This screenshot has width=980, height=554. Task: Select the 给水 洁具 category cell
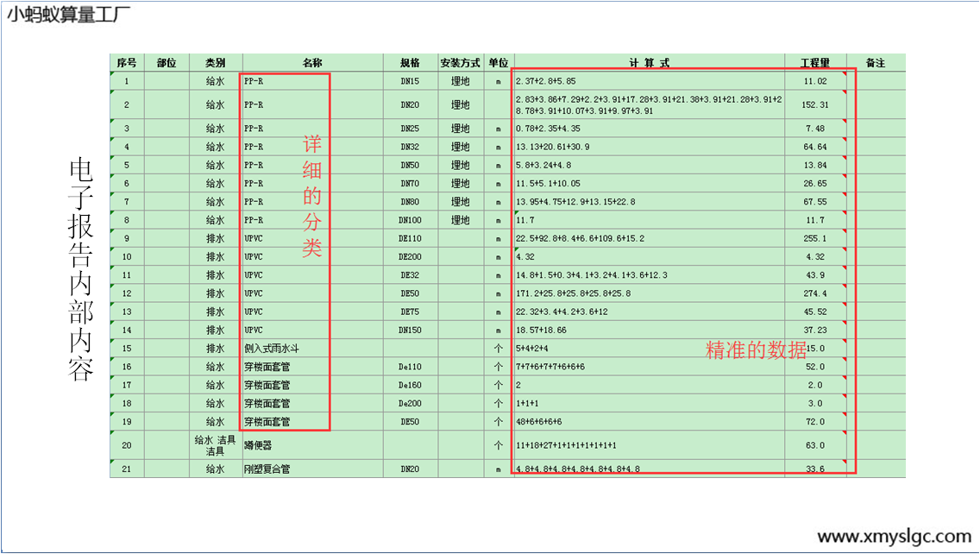[x=215, y=445]
